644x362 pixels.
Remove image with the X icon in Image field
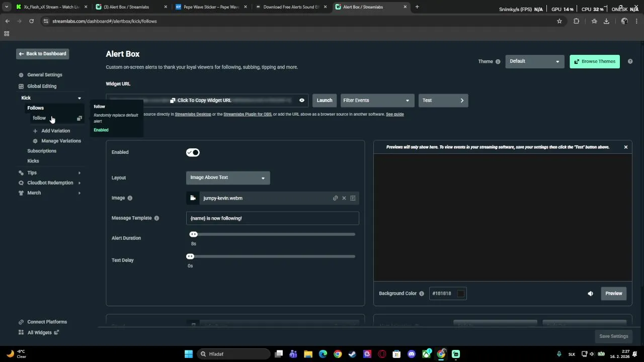[344, 198]
